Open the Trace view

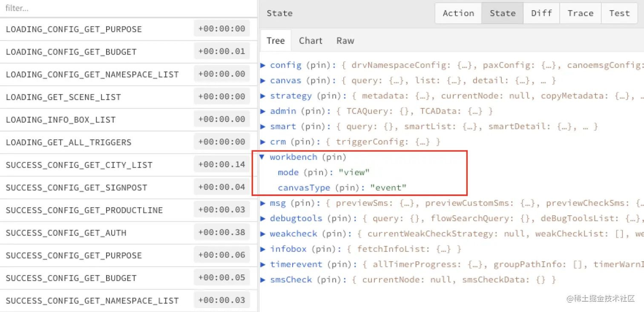point(580,13)
